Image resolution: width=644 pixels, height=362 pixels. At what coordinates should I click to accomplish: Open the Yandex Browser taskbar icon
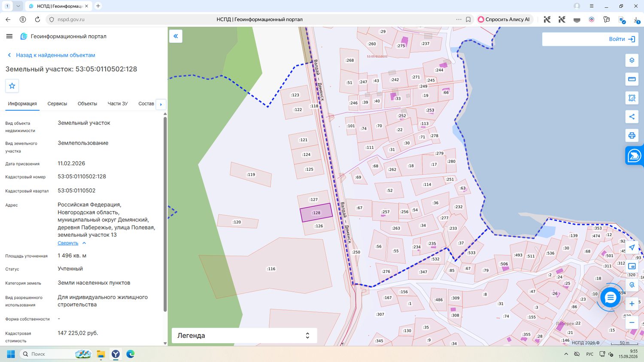[x=115, y=354]
